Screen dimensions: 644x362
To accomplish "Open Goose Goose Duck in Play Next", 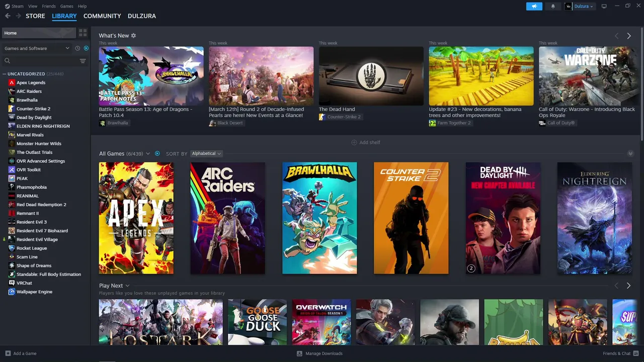I will (x=257, y=322).
